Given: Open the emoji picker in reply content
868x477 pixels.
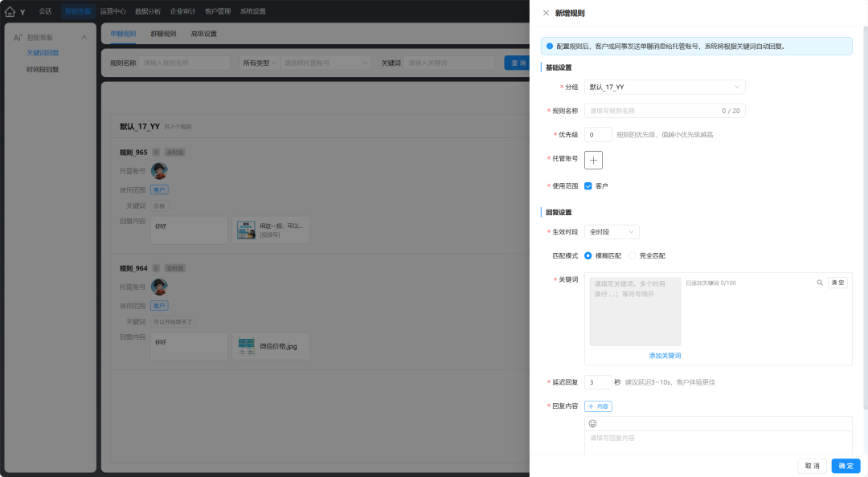Looking at the screenshot, I should [x=593, y=423].
